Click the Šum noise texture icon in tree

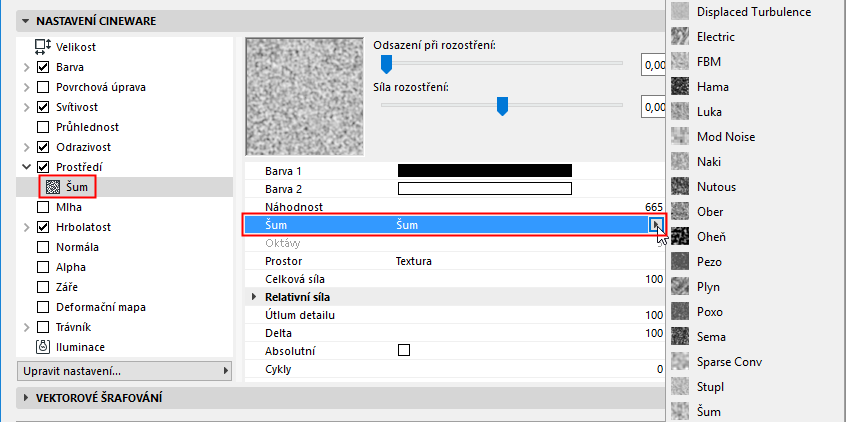[53, 187]
